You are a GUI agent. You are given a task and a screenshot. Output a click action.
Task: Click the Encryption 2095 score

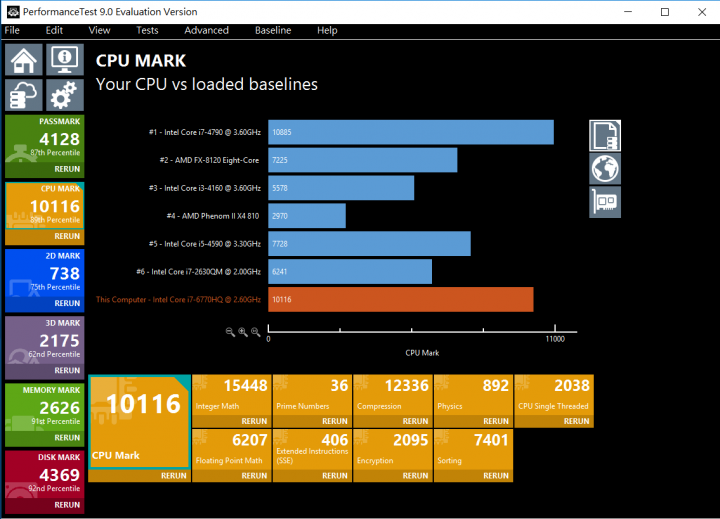[411, 440]
